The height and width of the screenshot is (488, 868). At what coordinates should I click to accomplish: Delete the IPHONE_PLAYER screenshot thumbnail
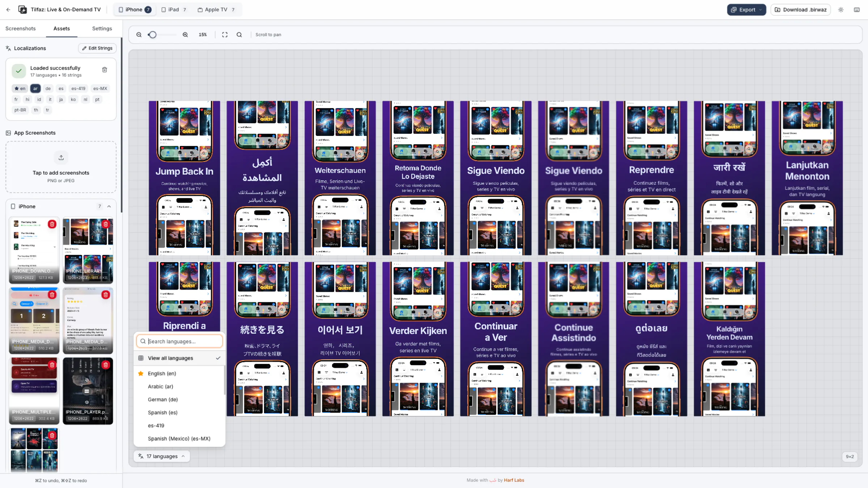[x=106, y=365]
